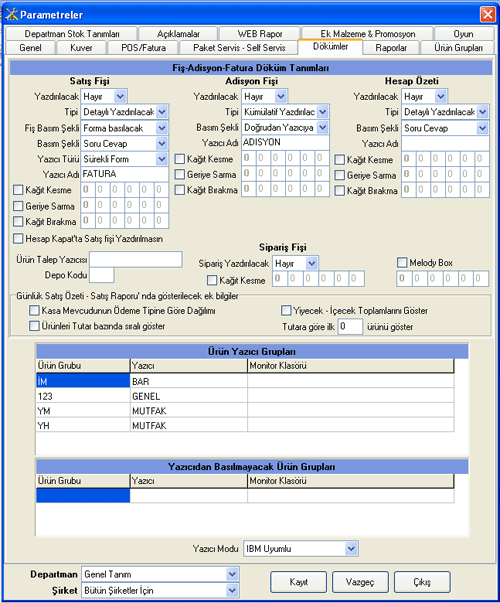Toggle the Melody Box checkbox
500x603 pixels.
tap(402, 263)
